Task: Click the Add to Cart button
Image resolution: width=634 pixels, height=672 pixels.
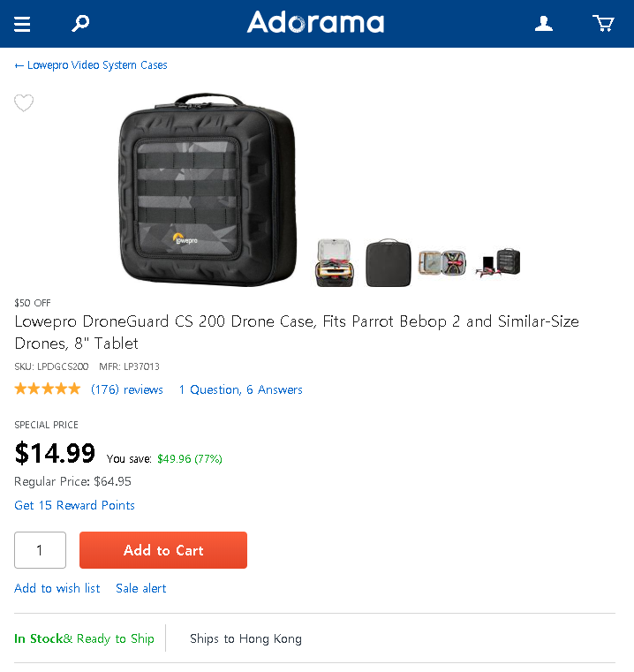Action: [x=163, y=550]
